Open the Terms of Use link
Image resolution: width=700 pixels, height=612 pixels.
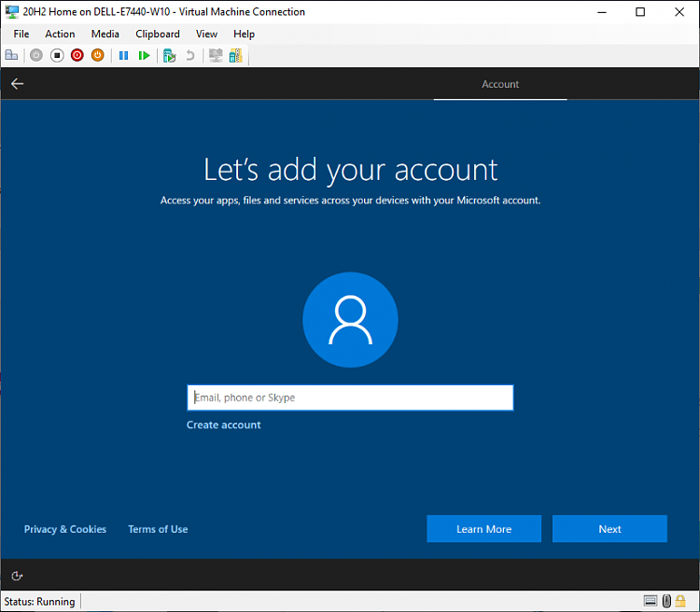pos(158,529)
